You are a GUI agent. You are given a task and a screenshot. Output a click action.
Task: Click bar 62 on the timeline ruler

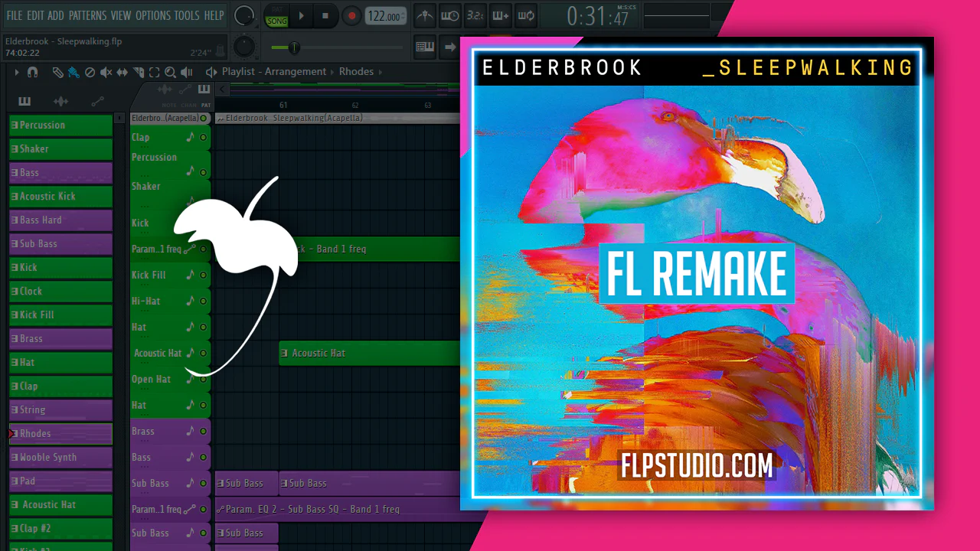(355, 105)
